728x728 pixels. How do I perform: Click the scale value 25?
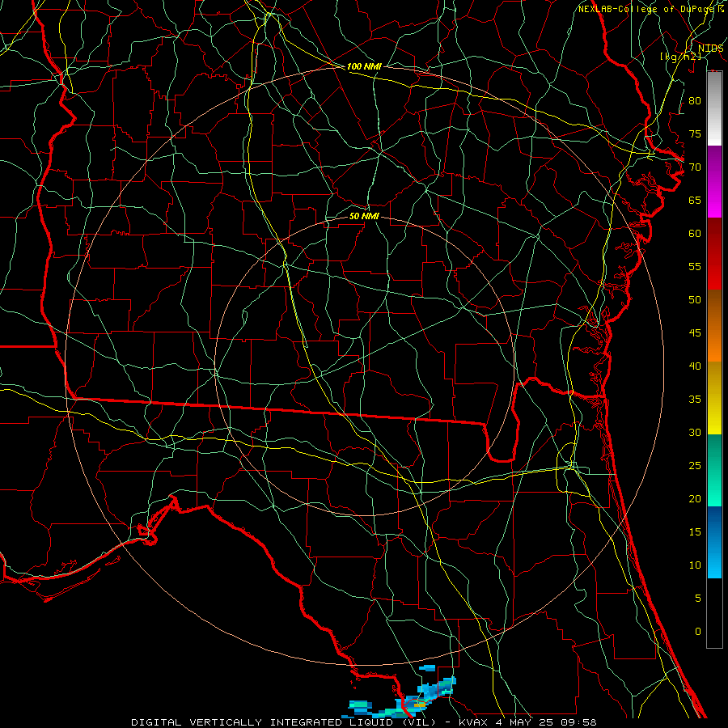[x=695, y=466]
